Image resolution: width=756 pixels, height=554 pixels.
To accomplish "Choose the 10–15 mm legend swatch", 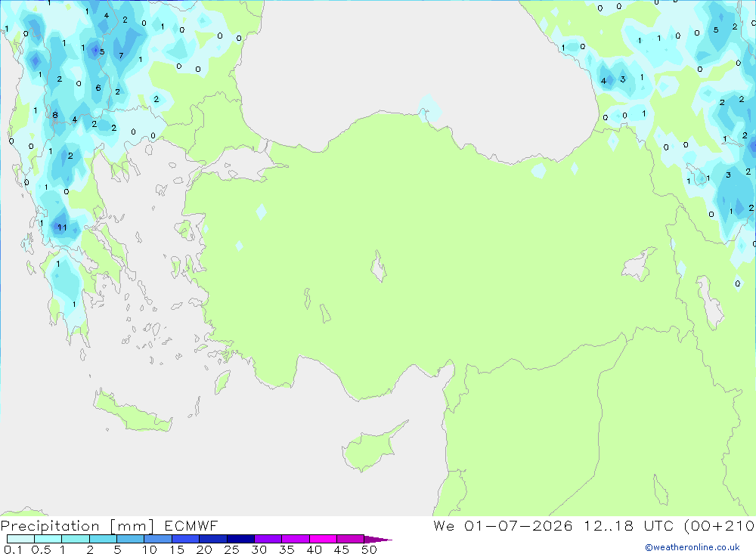I will 158,539.
